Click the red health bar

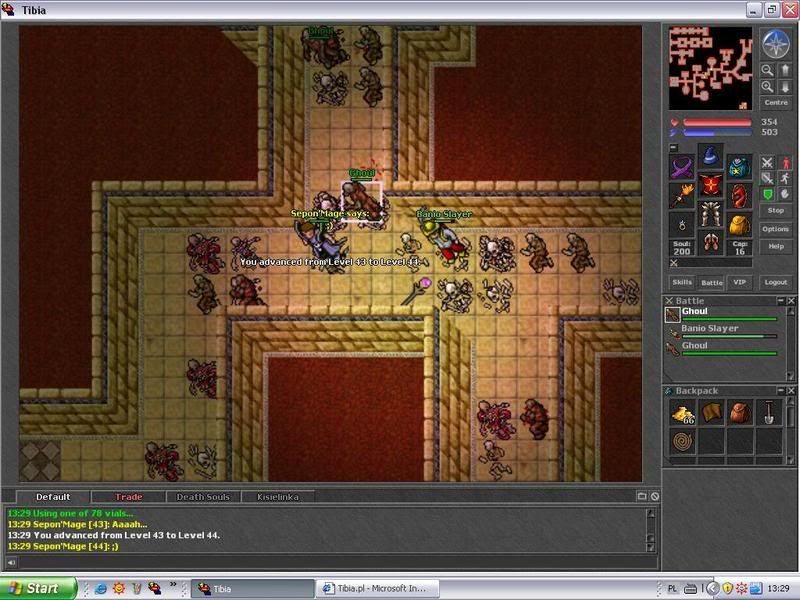717,122
